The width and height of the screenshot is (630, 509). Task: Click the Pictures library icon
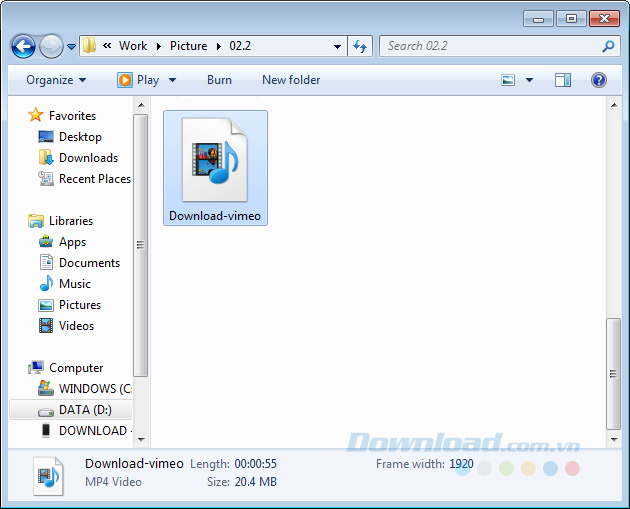click(46, 305)
